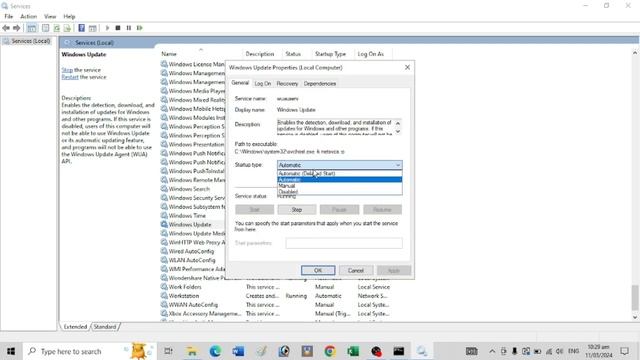Close the Windows Update Properties dialog
640x360 pixels.
(407, 67)
